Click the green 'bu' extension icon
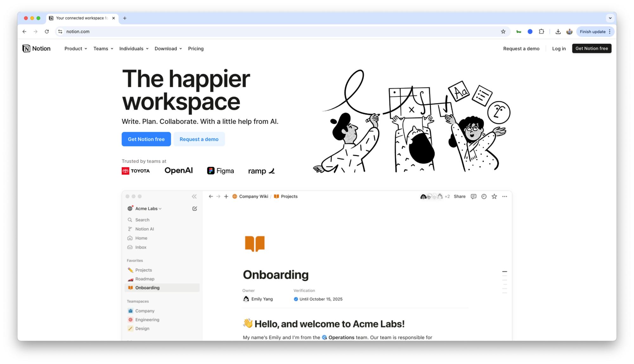 point(519,32)
